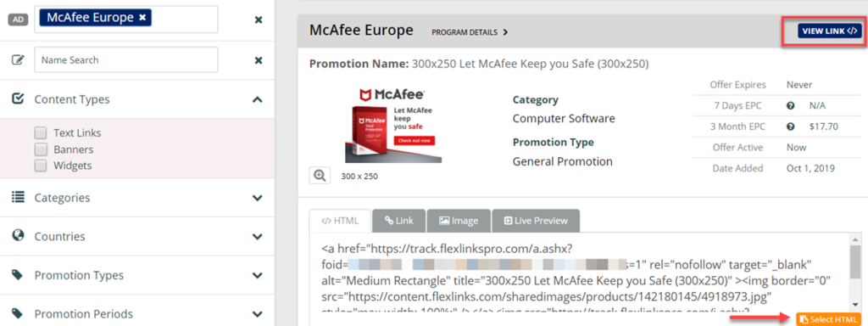Image resolution: width=868 pixels, height=326 pixels.
Task: Expand the Categories section
Action: click(257, 198)
